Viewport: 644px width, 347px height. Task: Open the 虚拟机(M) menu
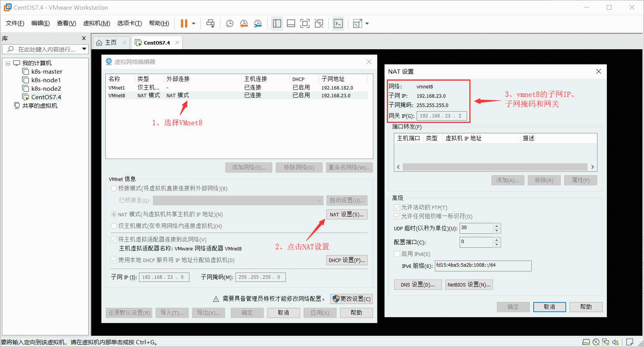coord(97,23)
